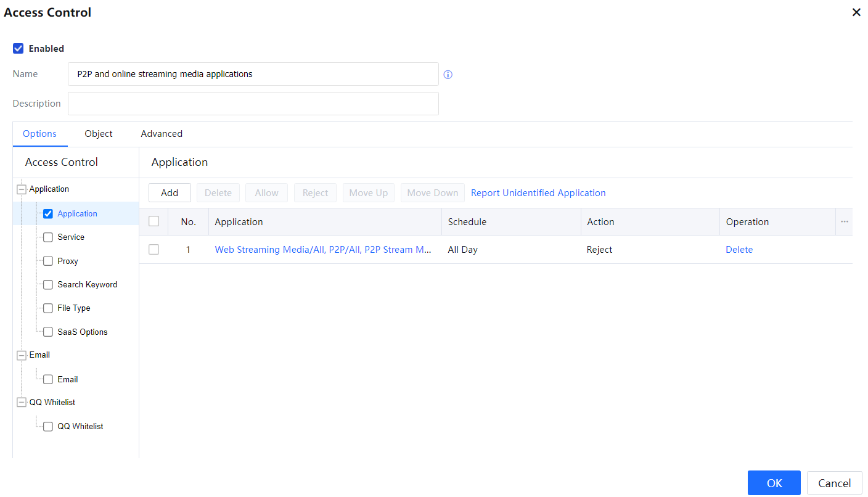This screenshot has width=868, height=497.
Task: Delete rule 1 via Operation link
Action: tap(739, 250)
